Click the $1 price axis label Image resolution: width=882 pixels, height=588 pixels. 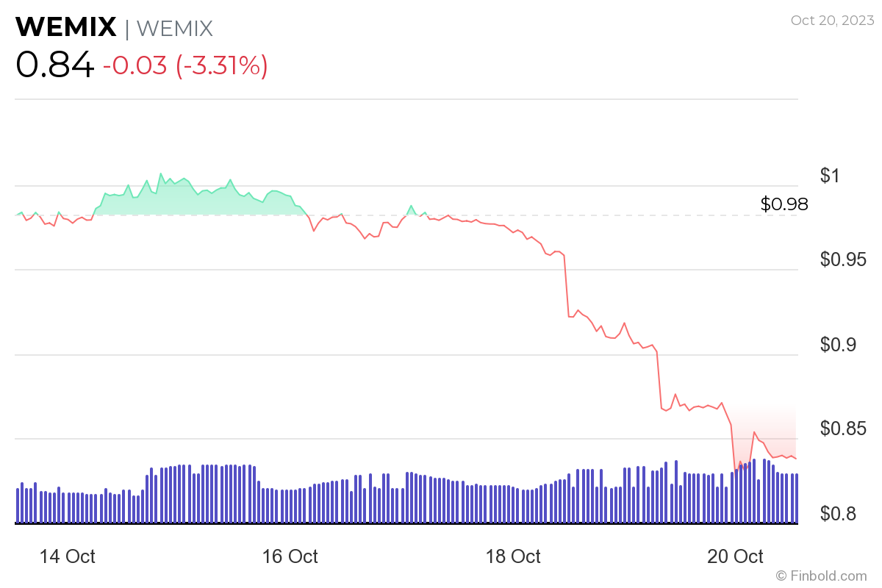pos(829,176)
